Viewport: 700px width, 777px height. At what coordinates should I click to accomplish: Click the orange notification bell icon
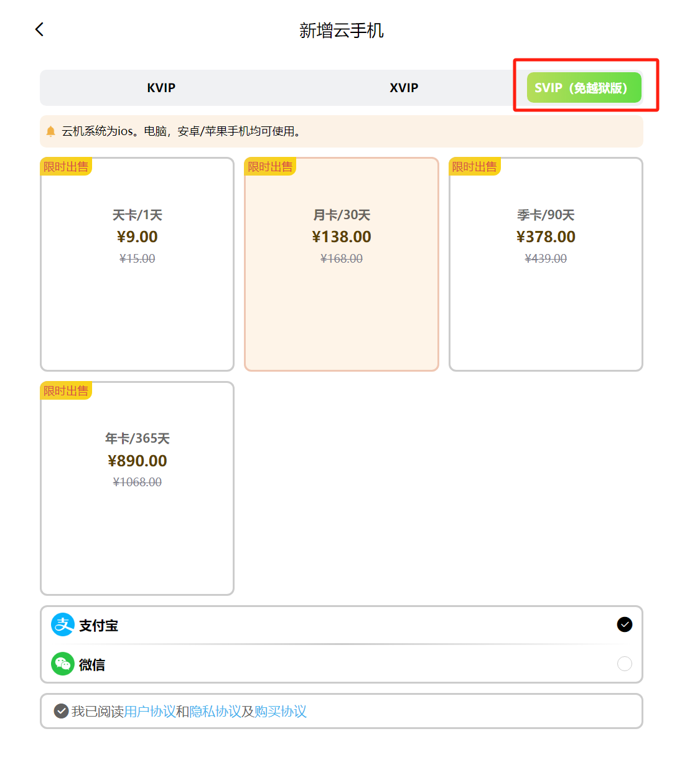pos(51,131)
